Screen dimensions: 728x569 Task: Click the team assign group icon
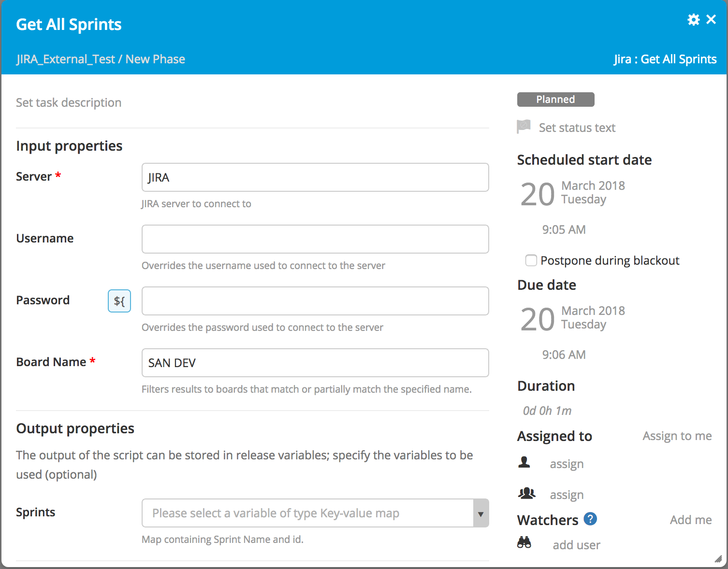[x=526, y=493]
